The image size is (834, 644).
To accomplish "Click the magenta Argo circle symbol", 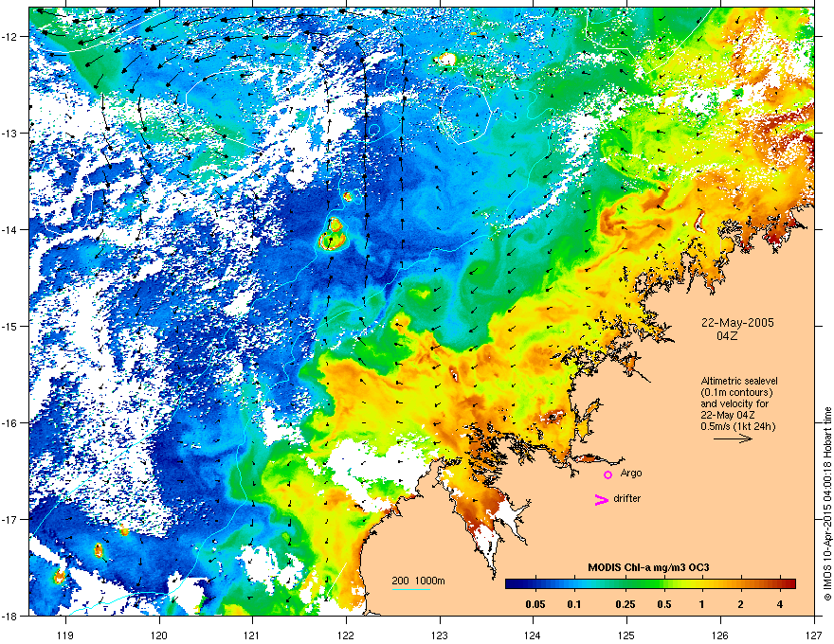I will [x=607, y=474].
